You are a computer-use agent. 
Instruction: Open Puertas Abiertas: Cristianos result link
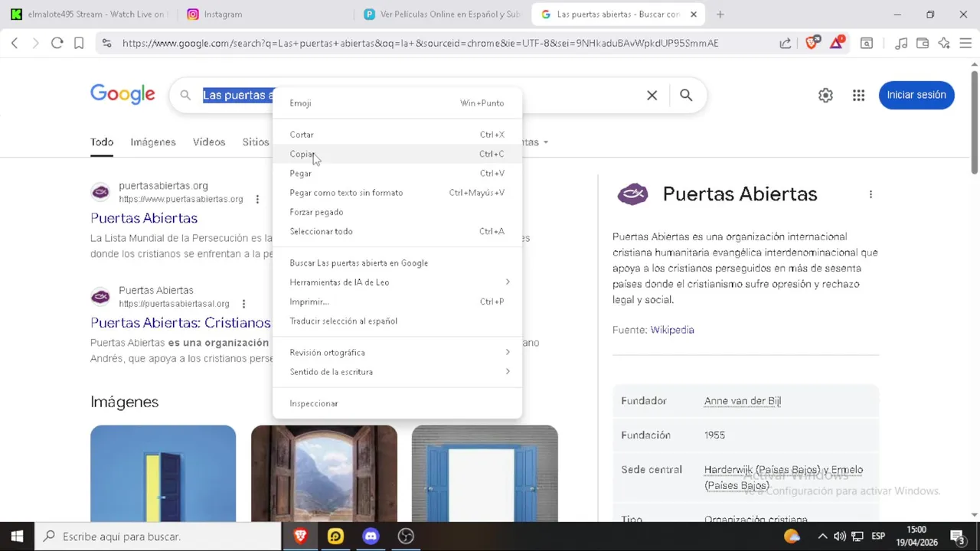[181, 323]
